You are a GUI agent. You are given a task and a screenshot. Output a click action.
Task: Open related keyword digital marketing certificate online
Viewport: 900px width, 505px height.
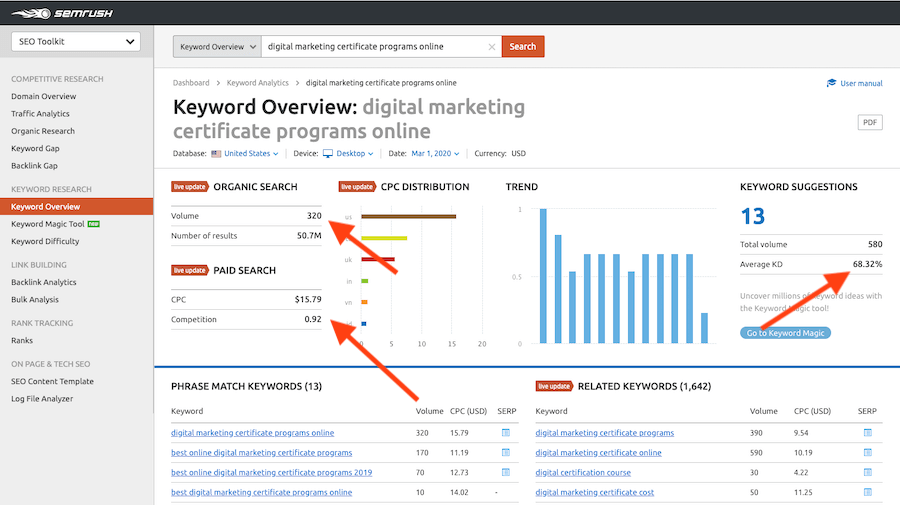(599, 452)
